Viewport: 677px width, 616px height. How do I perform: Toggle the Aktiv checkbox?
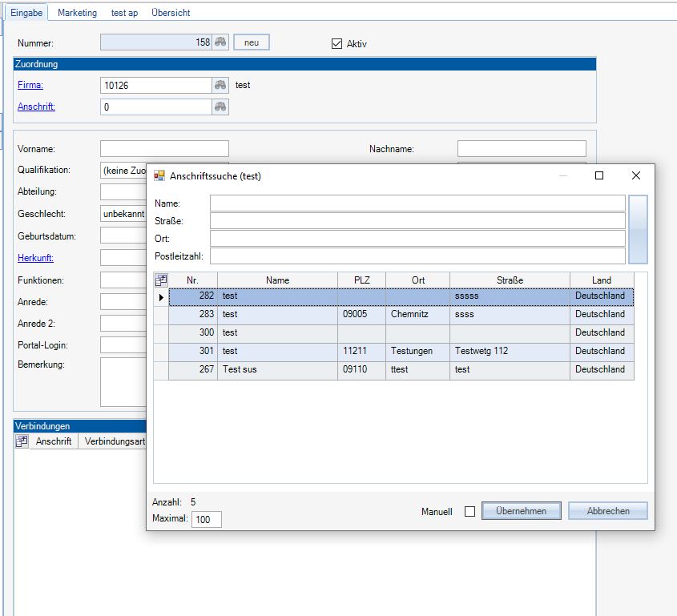[336, 43]
